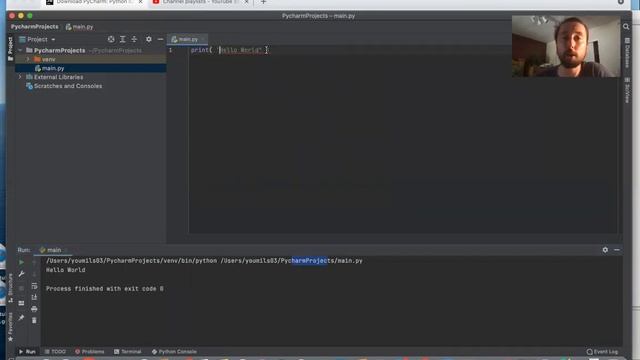Expand the venv folder
This screenshot has height=360, width=640.
tap(28, 59)
